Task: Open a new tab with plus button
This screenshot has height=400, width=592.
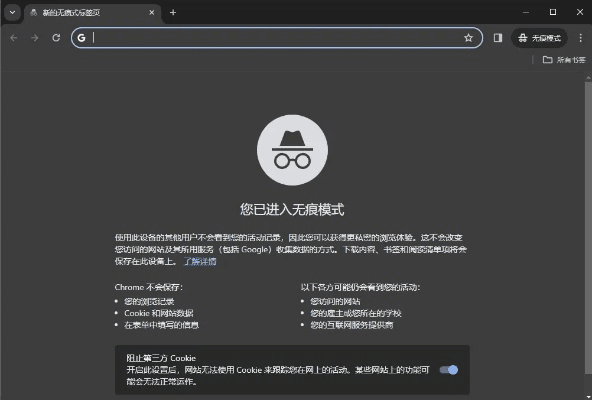Action: coord(173,12)
